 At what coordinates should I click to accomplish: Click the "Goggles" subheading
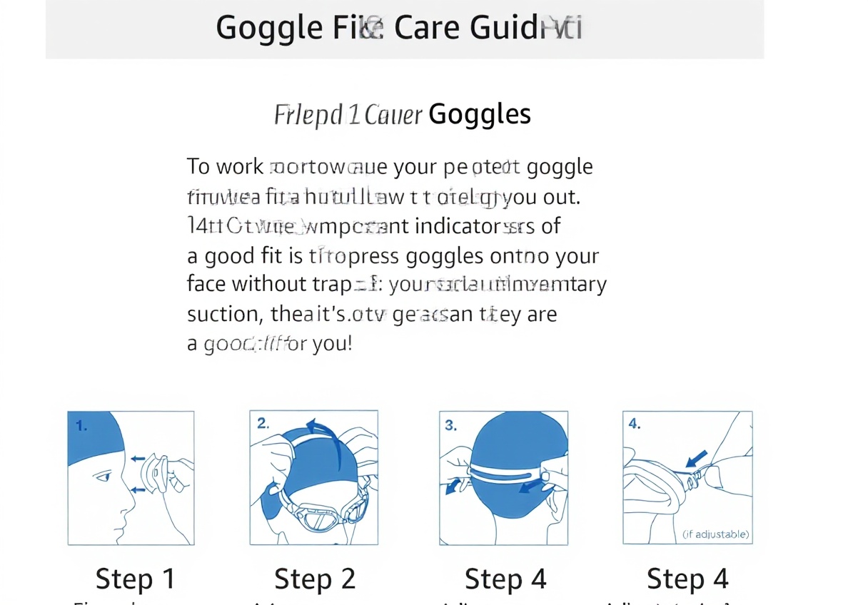pyautogui.click(x=480, y=114)
